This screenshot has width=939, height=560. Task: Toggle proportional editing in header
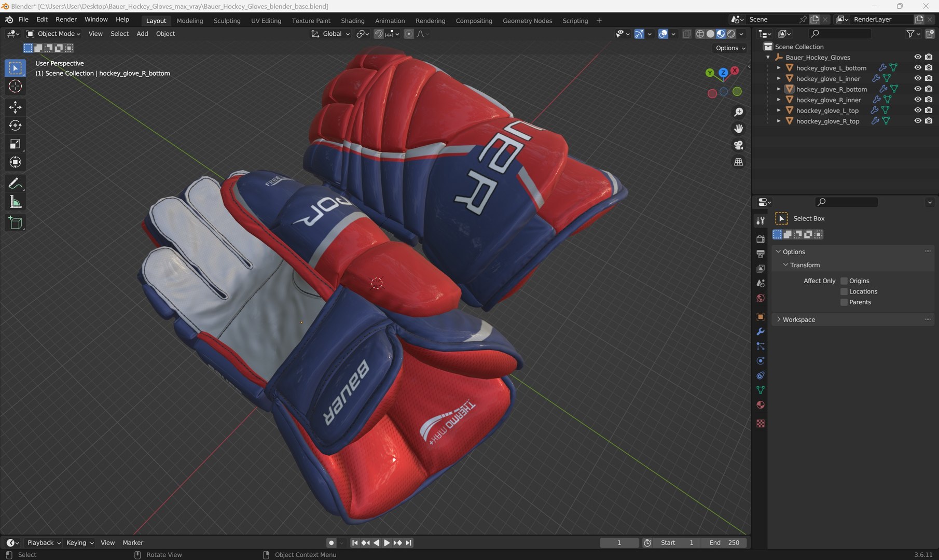pos(409,34)
